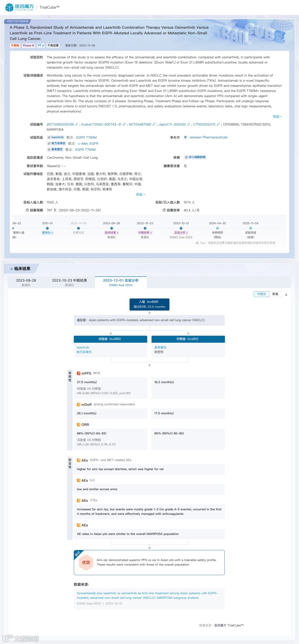Click the 对照组 (n=251) header
Viewport: 299px width, 644px height.
tap(188, 339)
